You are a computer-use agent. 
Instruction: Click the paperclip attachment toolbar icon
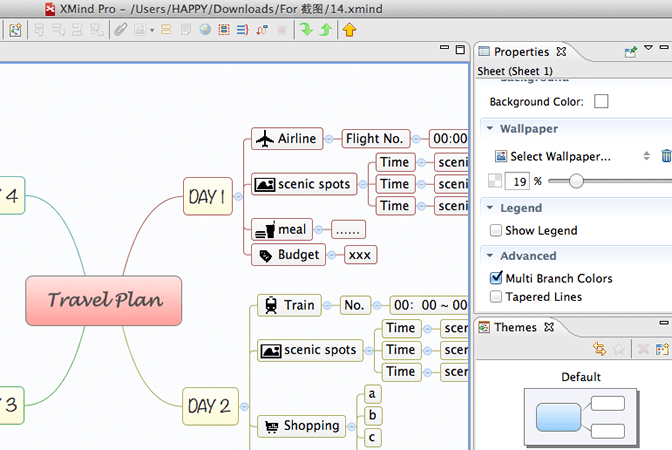pyautogui.click(x=120, y=30)
